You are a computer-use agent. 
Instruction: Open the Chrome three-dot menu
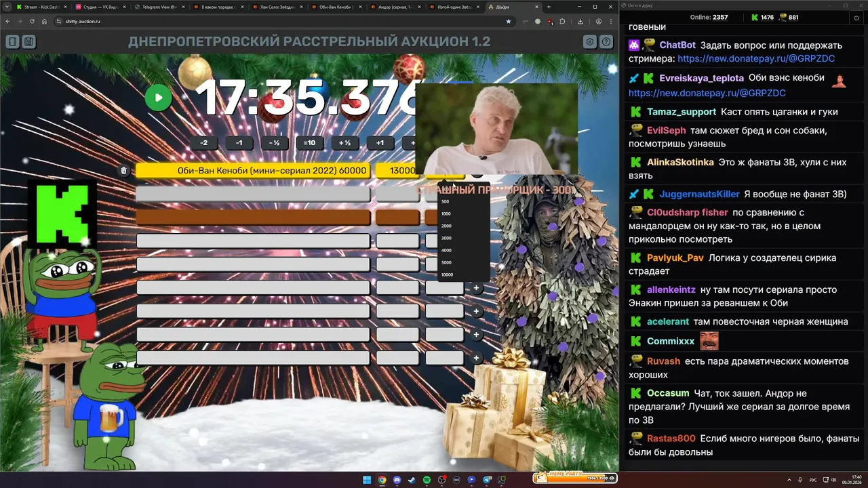click(611, 21)
